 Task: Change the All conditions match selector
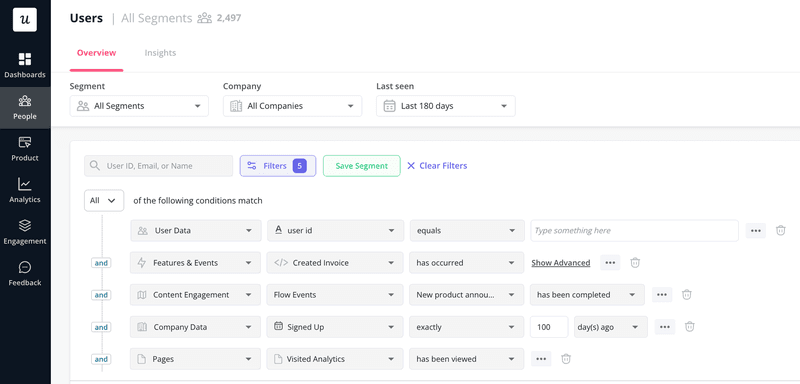[104, 200]
